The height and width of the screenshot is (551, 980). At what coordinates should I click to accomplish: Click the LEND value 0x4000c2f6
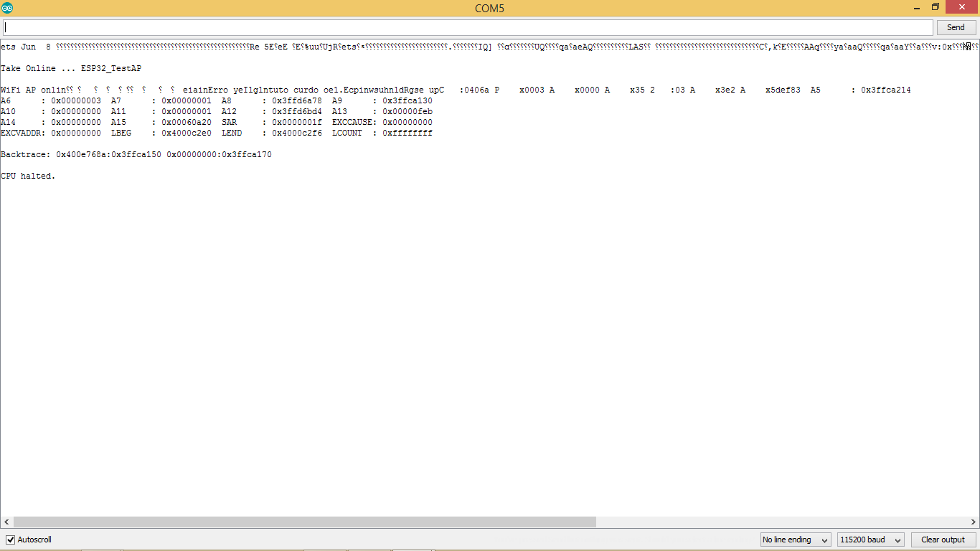297,133
